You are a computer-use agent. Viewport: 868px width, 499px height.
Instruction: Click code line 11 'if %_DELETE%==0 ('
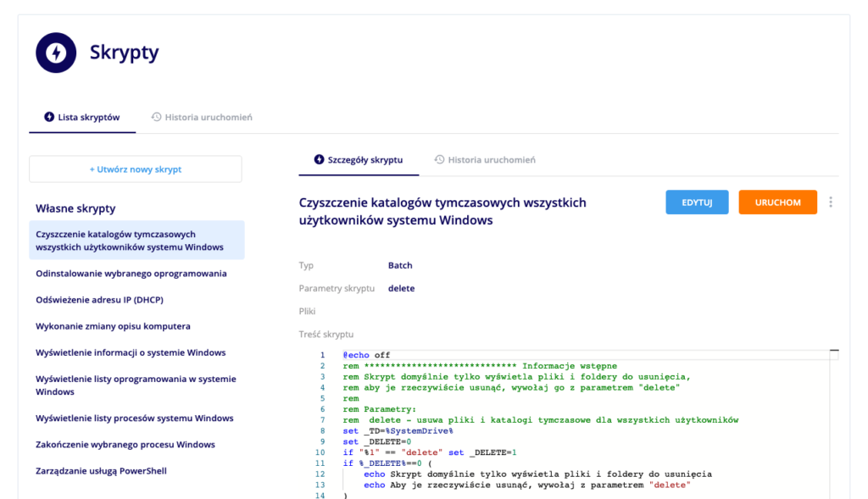click(x=387, y=463)
